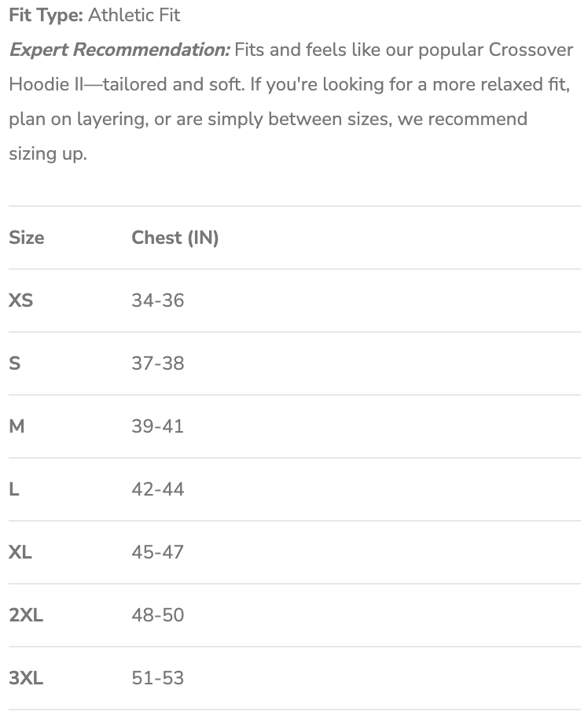Select the S size row label
588x719 pixels.
pos(15,363)
